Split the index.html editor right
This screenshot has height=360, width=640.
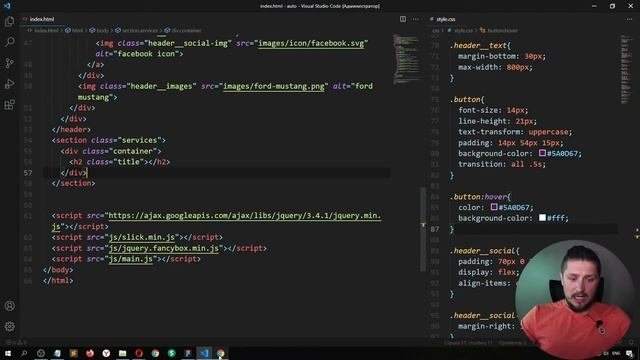point(403,19)
